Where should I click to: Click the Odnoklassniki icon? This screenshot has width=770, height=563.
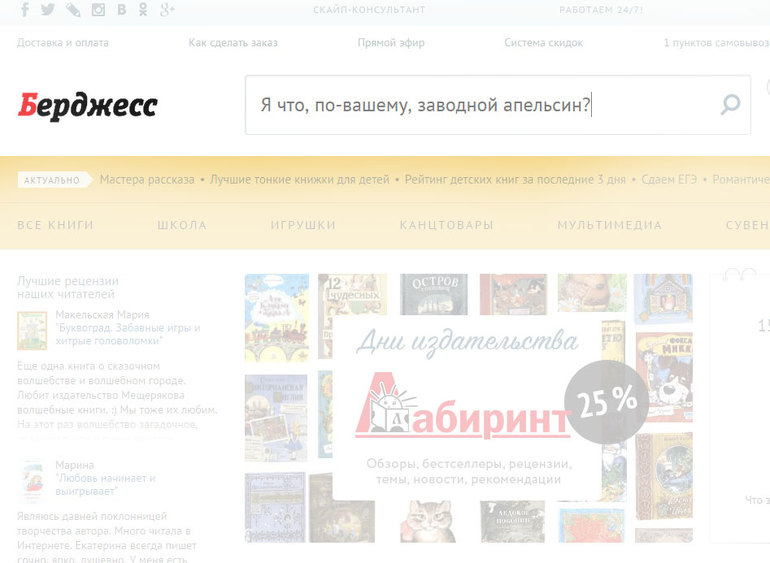click(143, 10)
